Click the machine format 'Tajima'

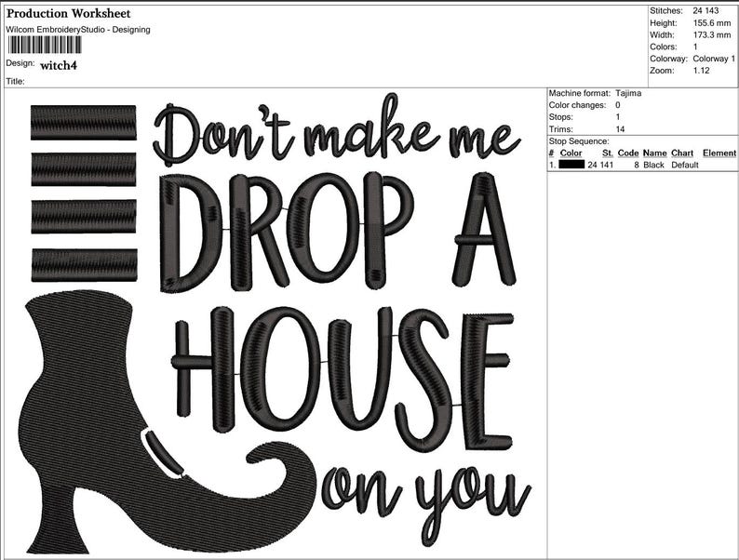[x=627, y=93]
